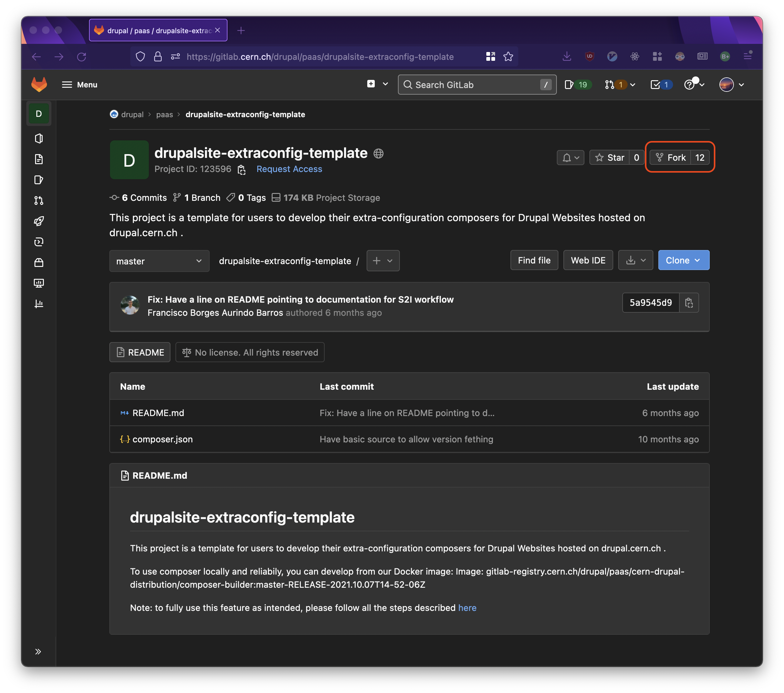784x693 pixels.
Task: Open 6 Commits link
Action: [x=139, y=198]
